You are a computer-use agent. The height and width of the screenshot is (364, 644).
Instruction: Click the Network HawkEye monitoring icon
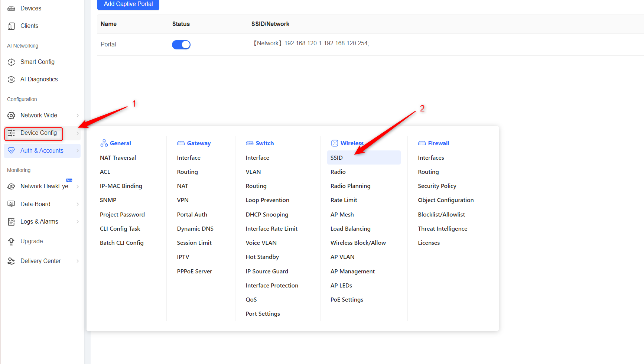tap(11, 186)
